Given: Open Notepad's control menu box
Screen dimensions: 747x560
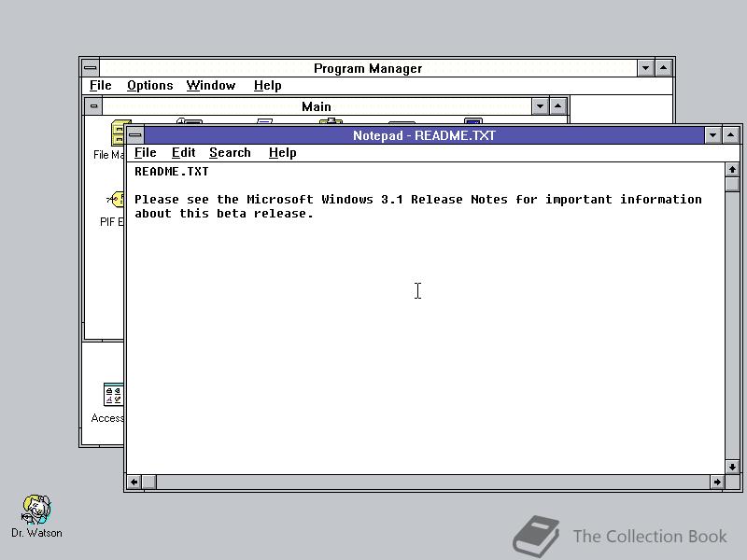Looking at the screenshot, I should point(135,135).
